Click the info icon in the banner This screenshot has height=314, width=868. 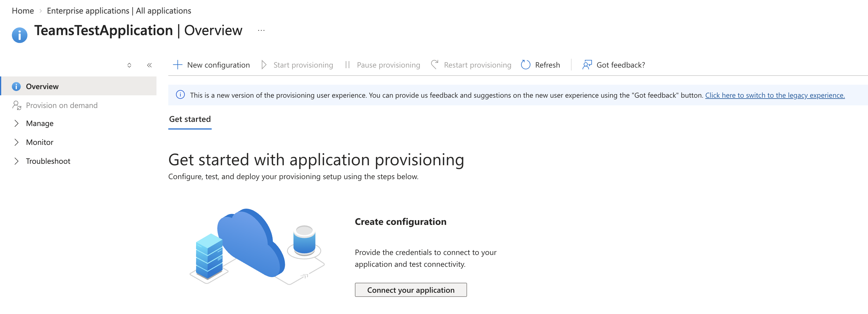pyautogui.click(x=180, y=95)
